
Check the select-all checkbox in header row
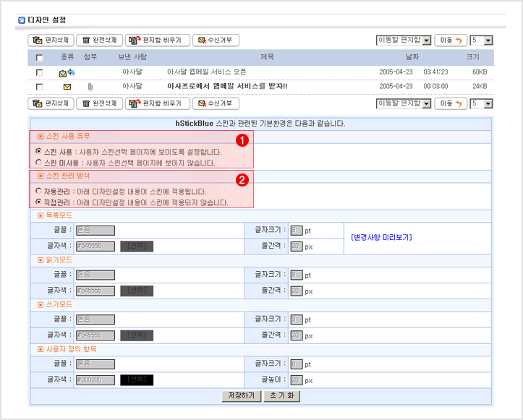[x=40, y=58]
